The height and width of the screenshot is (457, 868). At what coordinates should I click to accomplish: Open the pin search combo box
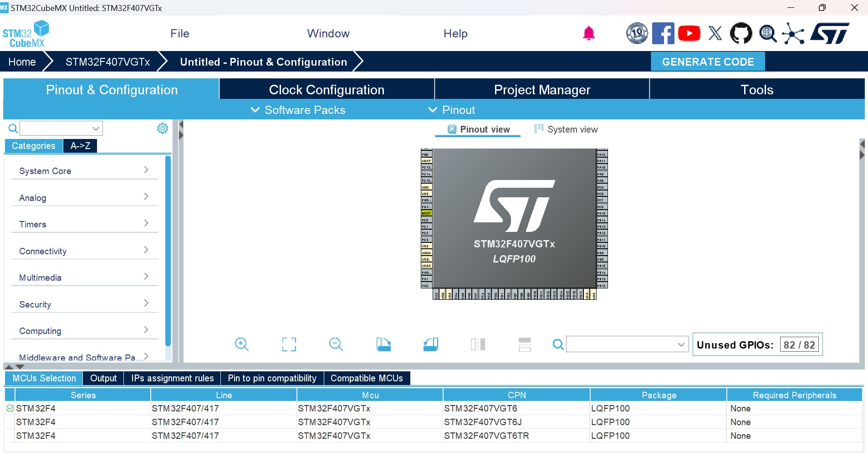pos(627,344)
